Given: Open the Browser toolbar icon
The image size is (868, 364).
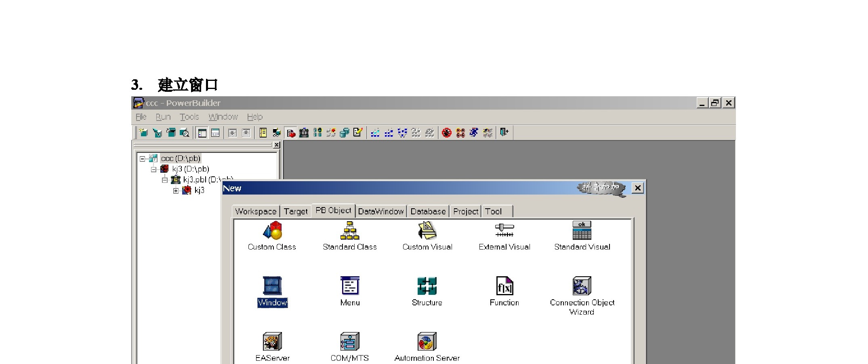Looking at the screenshot, I should pyautogui.click(x=277, y=133).
